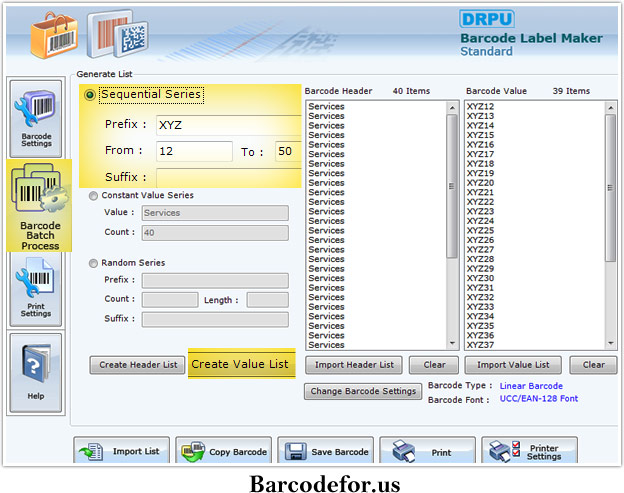624x493 pixels.
Task: Select the Constant Value Series option
Action: pos(93,196)
